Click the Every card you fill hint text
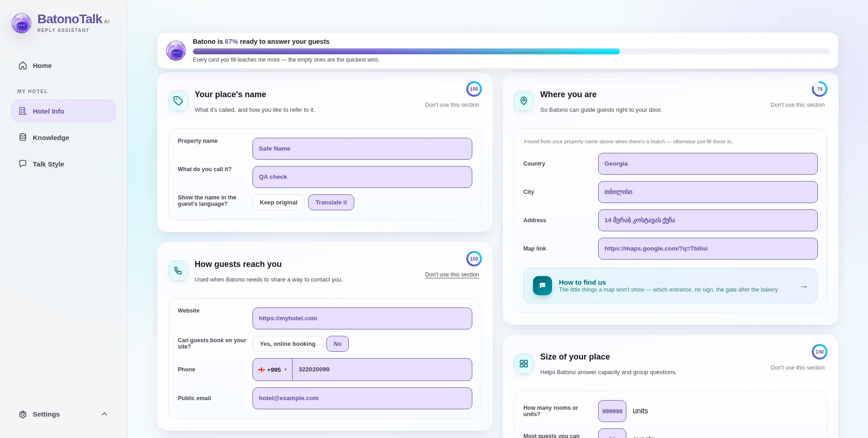Viewport: 868px width, 438px height. click(x=286, y=60)
